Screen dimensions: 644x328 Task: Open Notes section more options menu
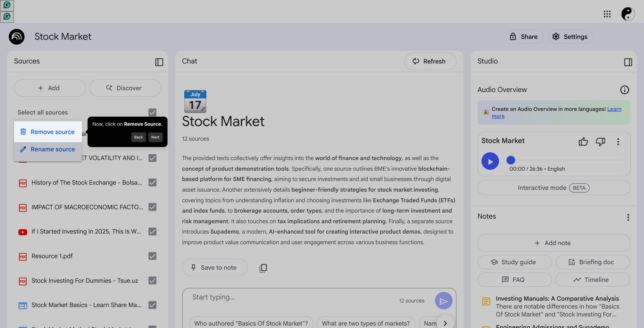[x=628, y=217]
